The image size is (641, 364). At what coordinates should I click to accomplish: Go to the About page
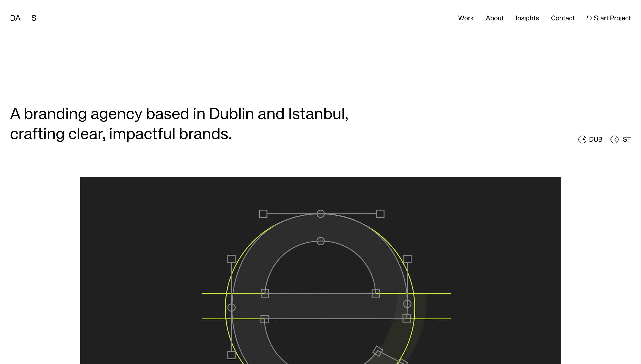point(494,18)
